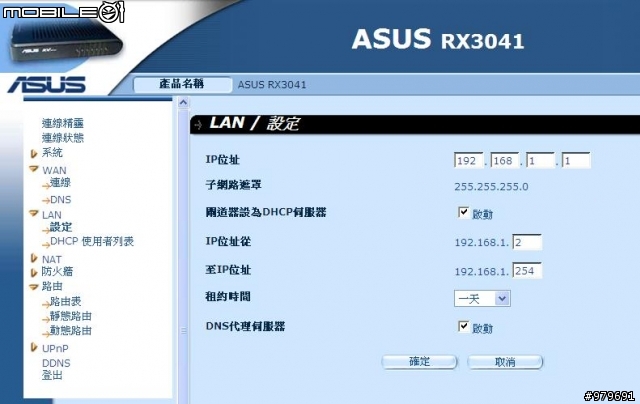Click the ASUS RX3041 product name text
The width and height of the screenshot is (640, 404).
click(x=272, y=85)
